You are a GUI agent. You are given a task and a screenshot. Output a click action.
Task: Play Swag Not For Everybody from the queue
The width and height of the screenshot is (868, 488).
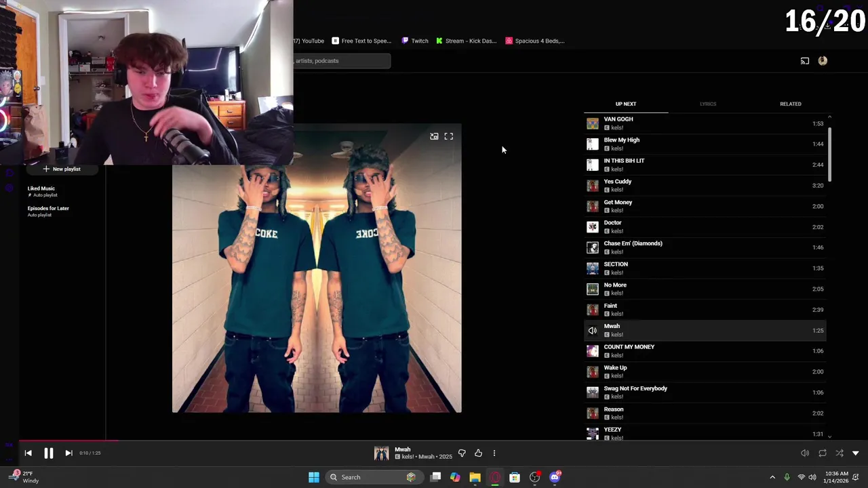coord(705,392)
